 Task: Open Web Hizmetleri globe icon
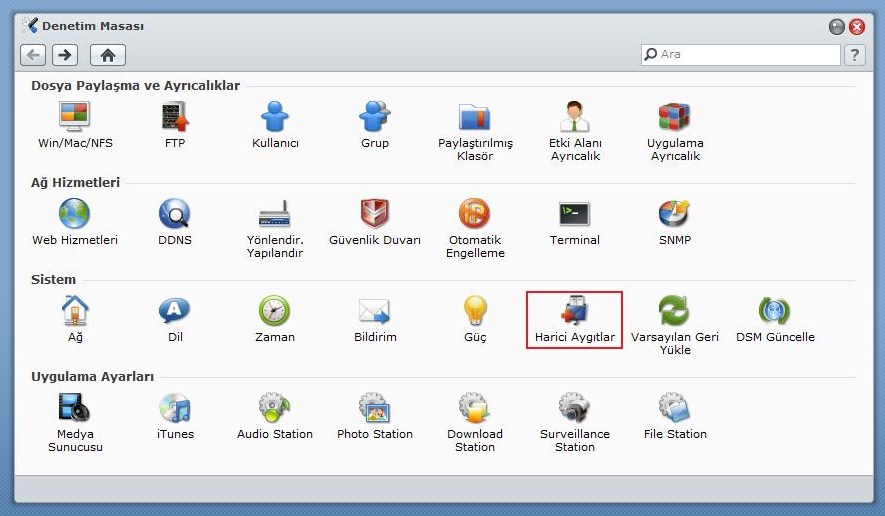pos(75,213)
